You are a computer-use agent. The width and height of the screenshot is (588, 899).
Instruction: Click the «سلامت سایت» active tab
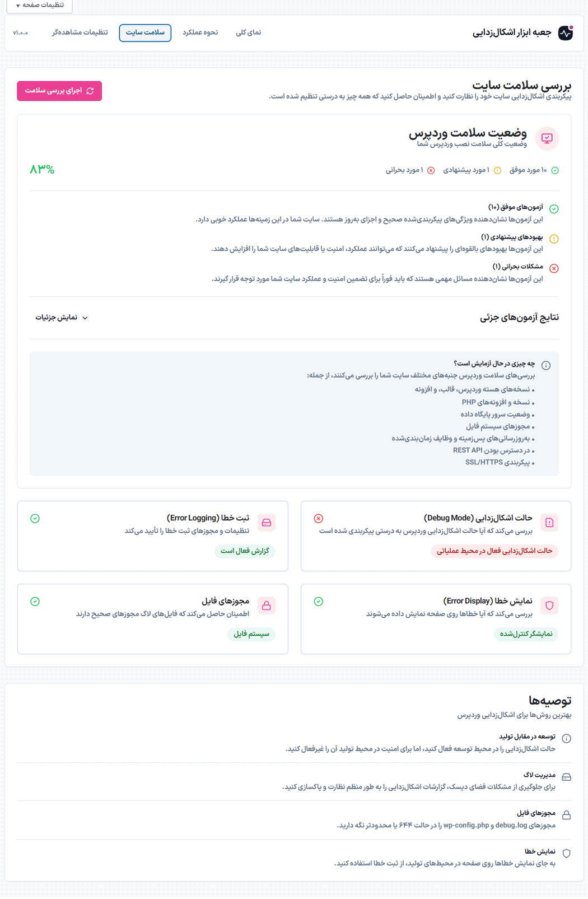tap(145, 32)
